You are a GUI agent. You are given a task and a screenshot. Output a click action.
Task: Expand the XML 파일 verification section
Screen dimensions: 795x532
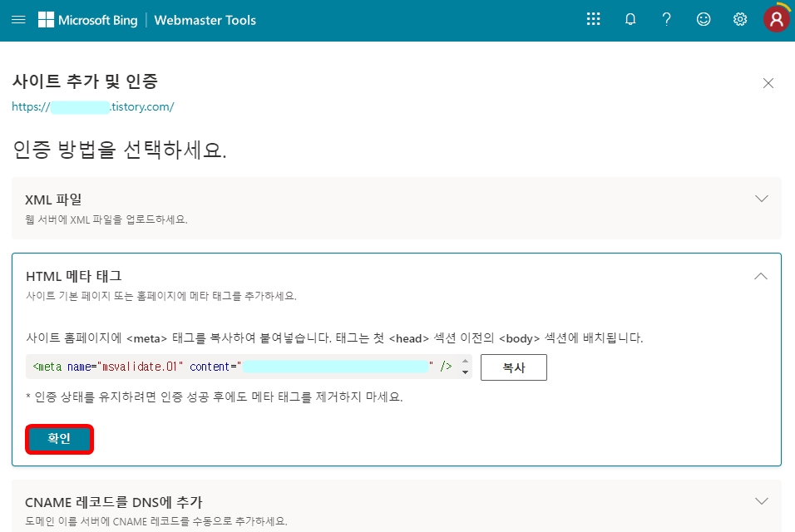point(761,199)
